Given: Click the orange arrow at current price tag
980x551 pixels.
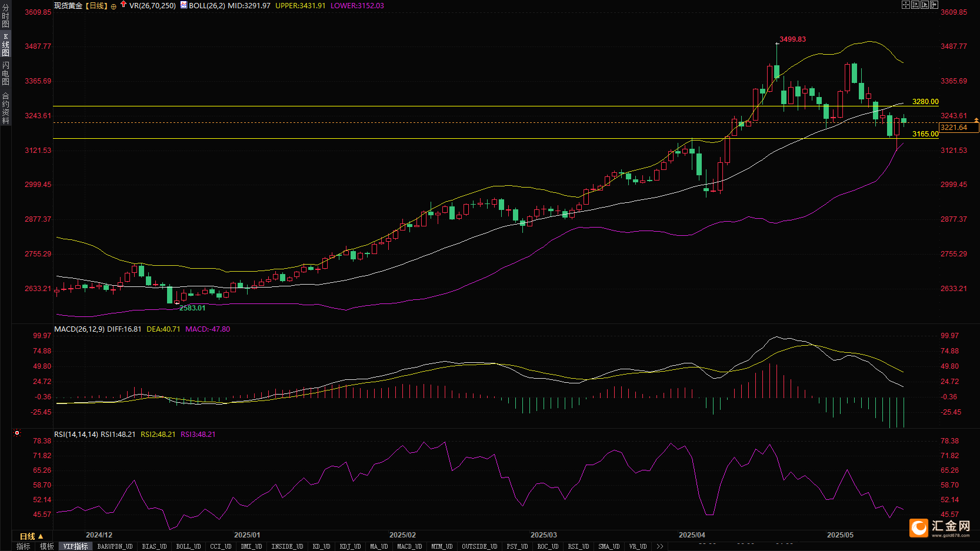Looking at the screenshot, I should tap(976, 120).
